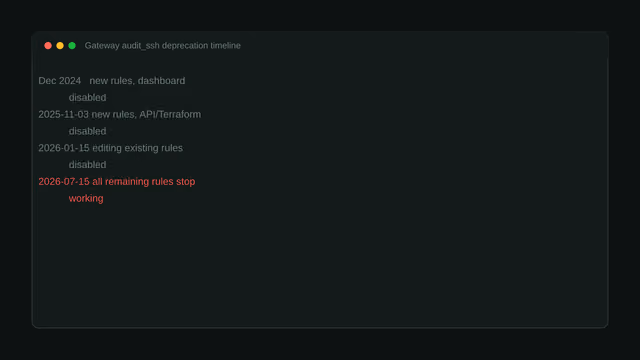Screen dimensions: 640x360
Task: Click the red word working
Action: tap(86, 198)
